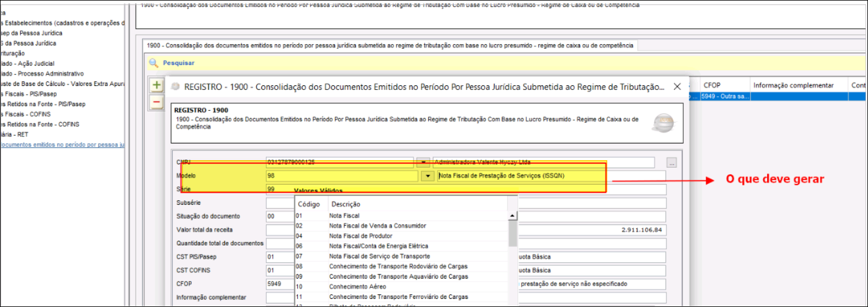Select Nota Fiscal/Conta de Energia Elétrica row
The width and height of the screenshot is (868, 307).
pos(401,246)
